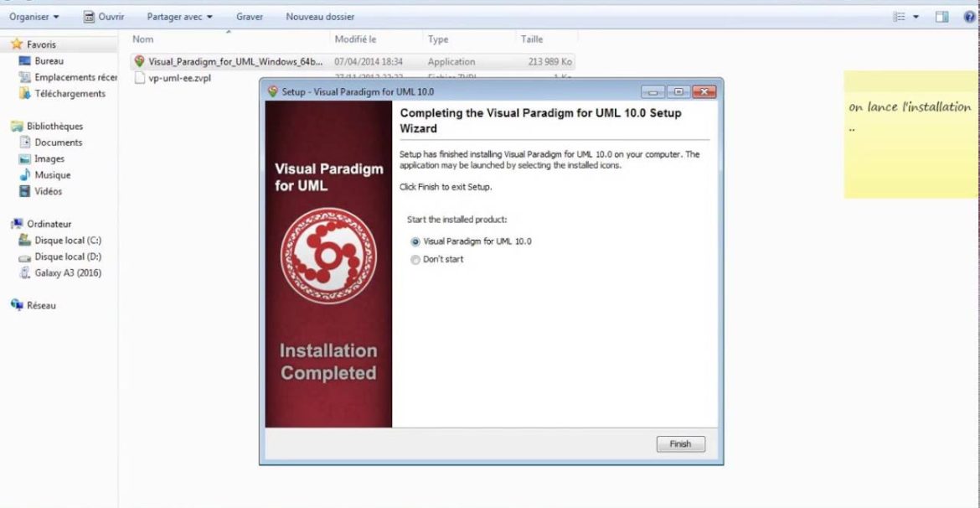Select Visual_Paradigm_for_UML_Windows_64b file
Viewport: 980px width, 508px height.
pos(236,62)
